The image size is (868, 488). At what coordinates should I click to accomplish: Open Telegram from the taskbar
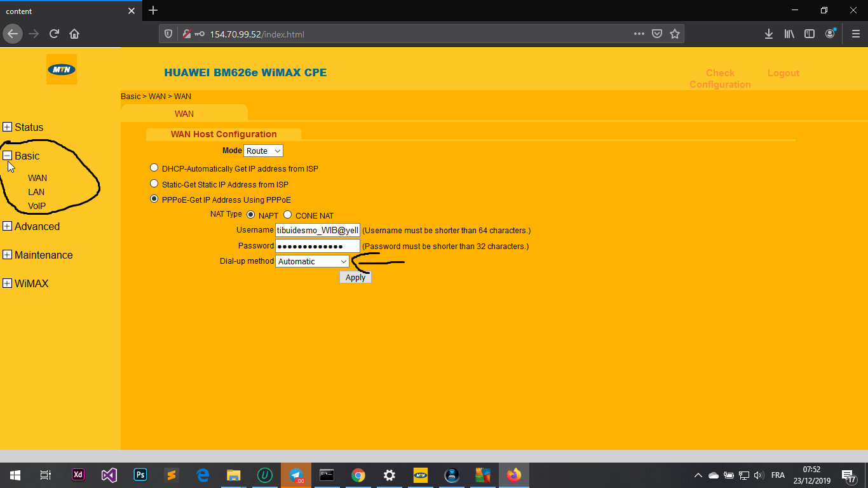296,475
